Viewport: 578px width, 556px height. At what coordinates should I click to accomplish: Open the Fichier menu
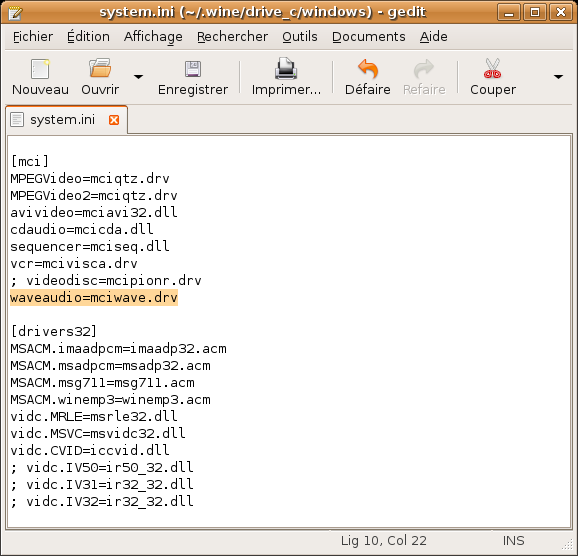click(33, 37)
